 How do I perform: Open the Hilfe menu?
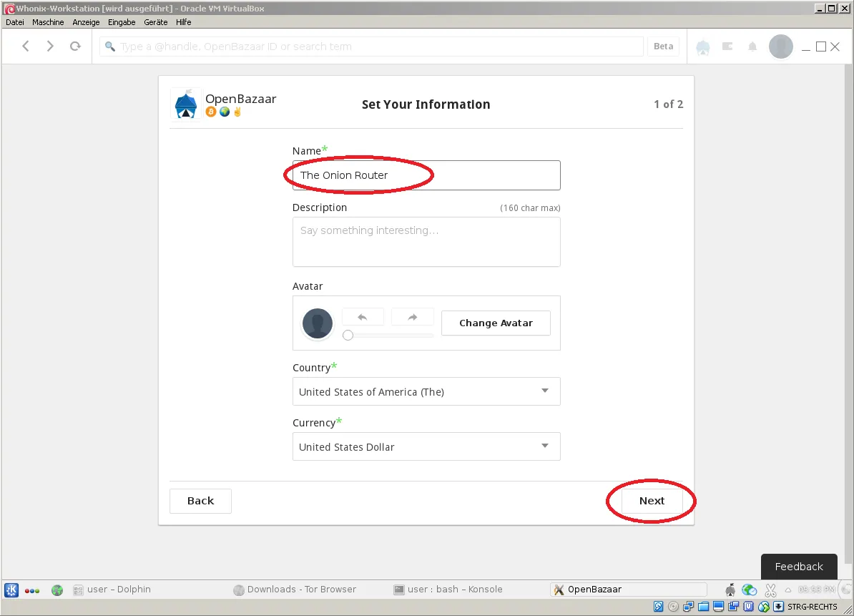[184, 22]
